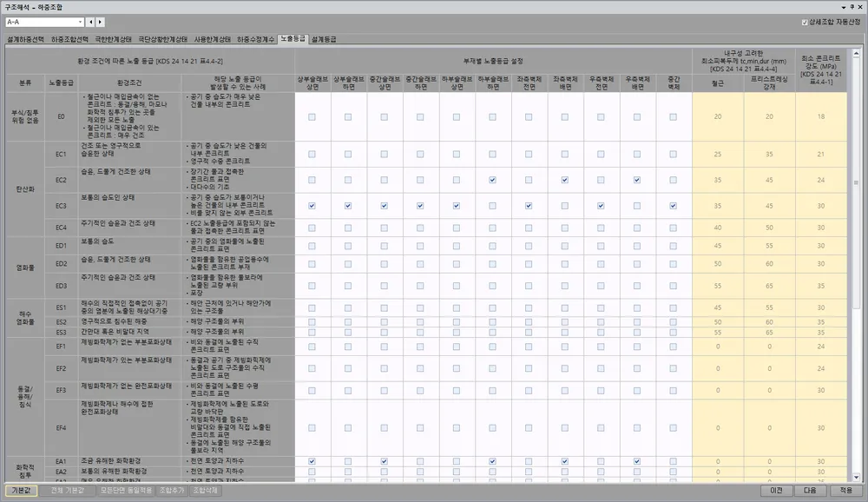
Task: Click the 전체 기본값 button
Action: [67, 491]
